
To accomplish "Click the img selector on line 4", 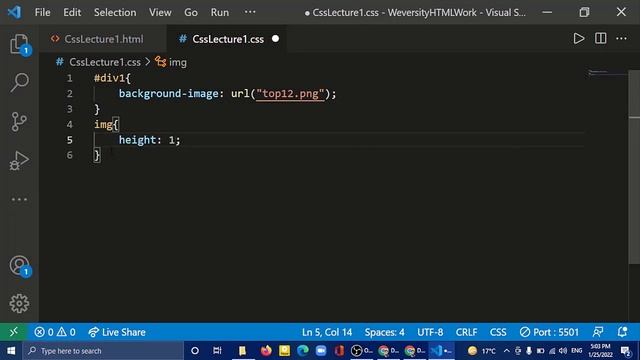I will [x=103, y=124].
